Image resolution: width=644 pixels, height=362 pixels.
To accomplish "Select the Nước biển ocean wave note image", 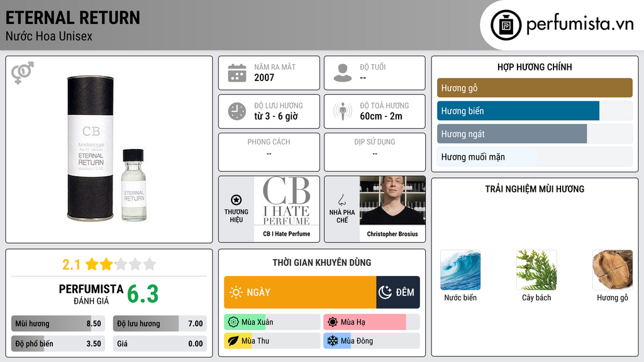I will (x=460, y=270).
